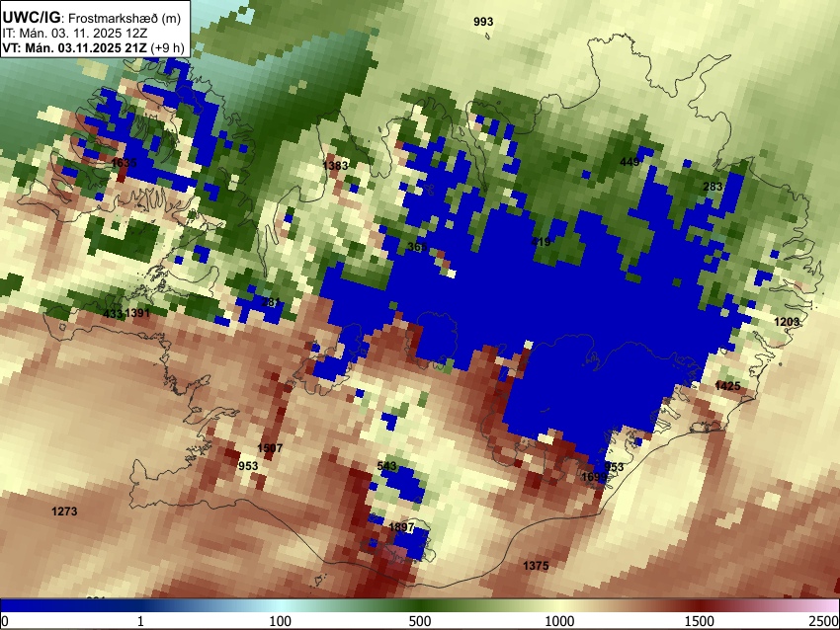The image size is (840, 630).
Task: Click the map value 1273
Action: (x=64, y=512)
